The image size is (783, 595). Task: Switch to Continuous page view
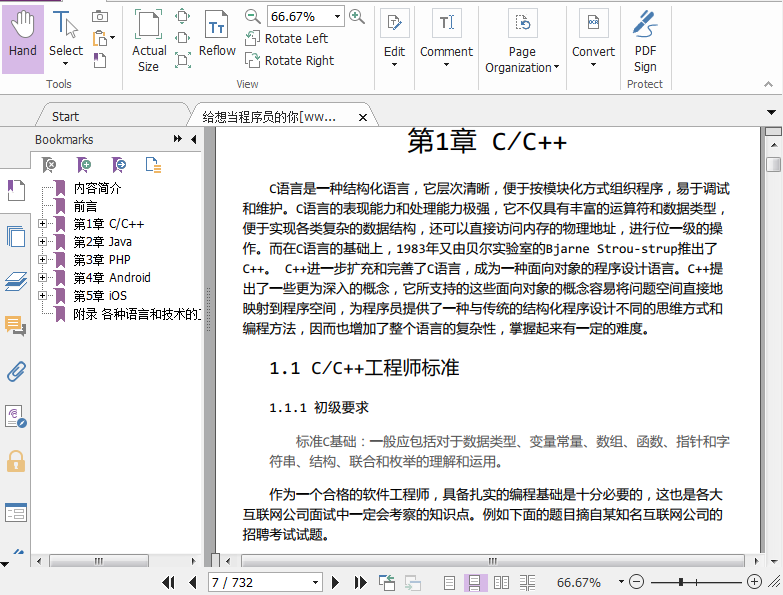pyautogui.click(x=474, y=583)
